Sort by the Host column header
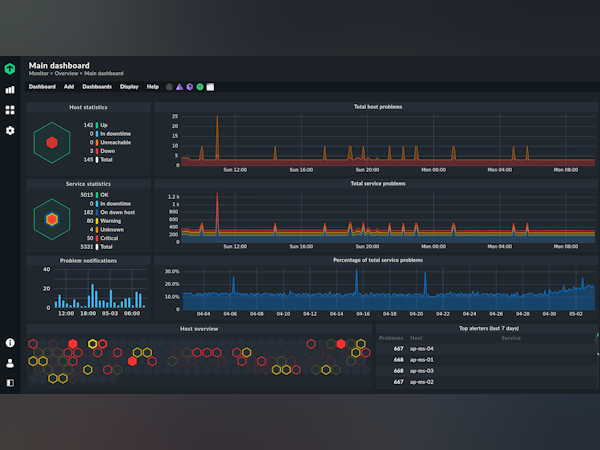The image size is (600, 450). [x=416, y=338]
